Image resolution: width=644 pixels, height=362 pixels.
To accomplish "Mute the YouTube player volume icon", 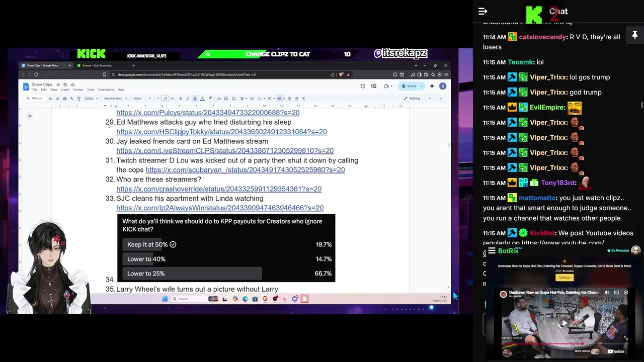I will click(607, 292).
